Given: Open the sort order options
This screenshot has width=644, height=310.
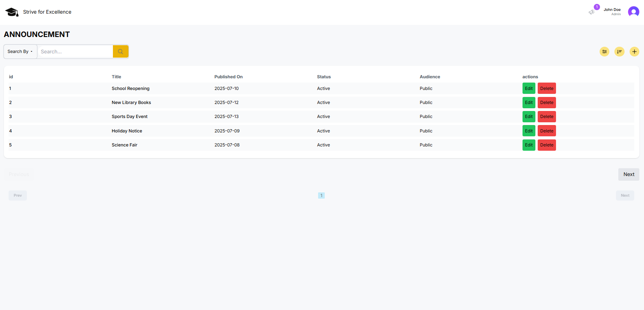Looking at the screenshot, I should pos(619,51).
